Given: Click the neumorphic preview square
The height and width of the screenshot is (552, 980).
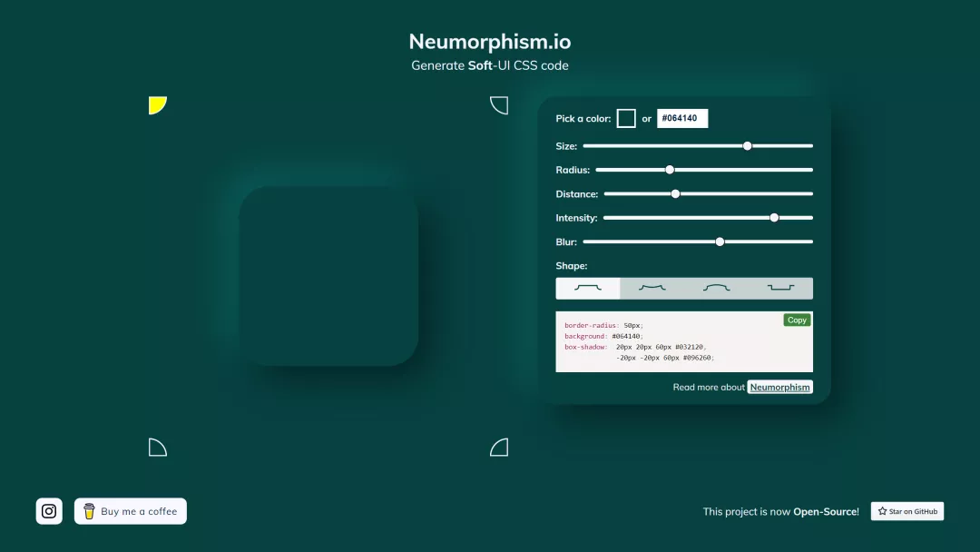Looking at the screenshot, I should pos(328,276).
